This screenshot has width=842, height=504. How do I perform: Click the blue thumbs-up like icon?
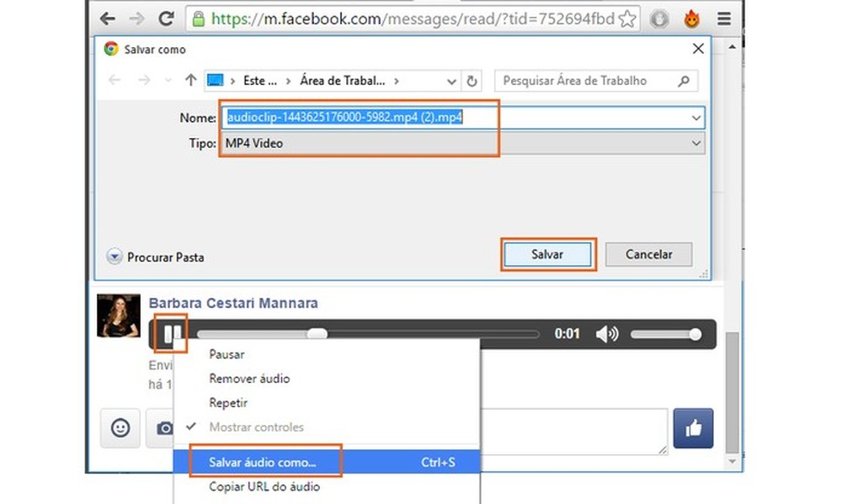[693, 428]
